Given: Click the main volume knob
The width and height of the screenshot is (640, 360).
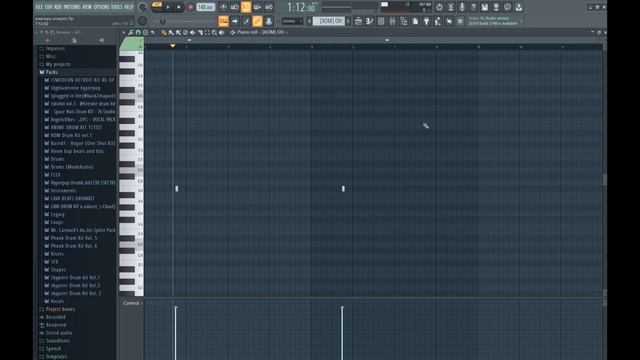Looking at the screenshot, I should [x=142, y=7].
